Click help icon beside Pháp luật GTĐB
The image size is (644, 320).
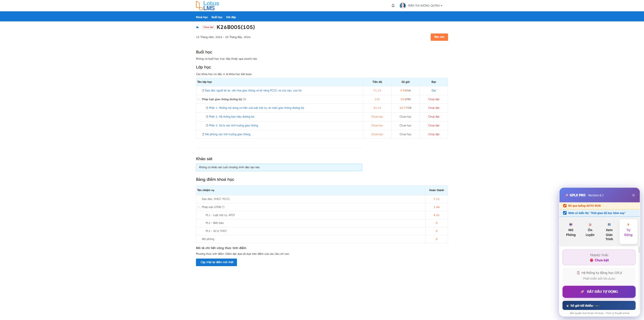223,207
